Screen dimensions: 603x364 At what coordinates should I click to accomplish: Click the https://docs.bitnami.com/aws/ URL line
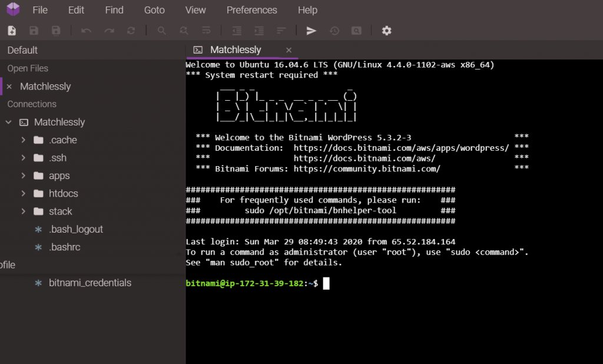(365, 158)
